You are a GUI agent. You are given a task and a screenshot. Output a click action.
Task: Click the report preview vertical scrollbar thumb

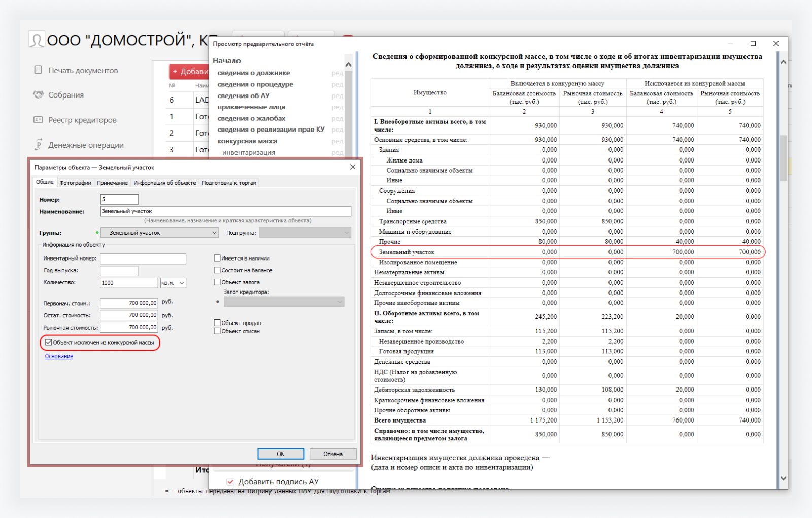[x=783, y=157]
